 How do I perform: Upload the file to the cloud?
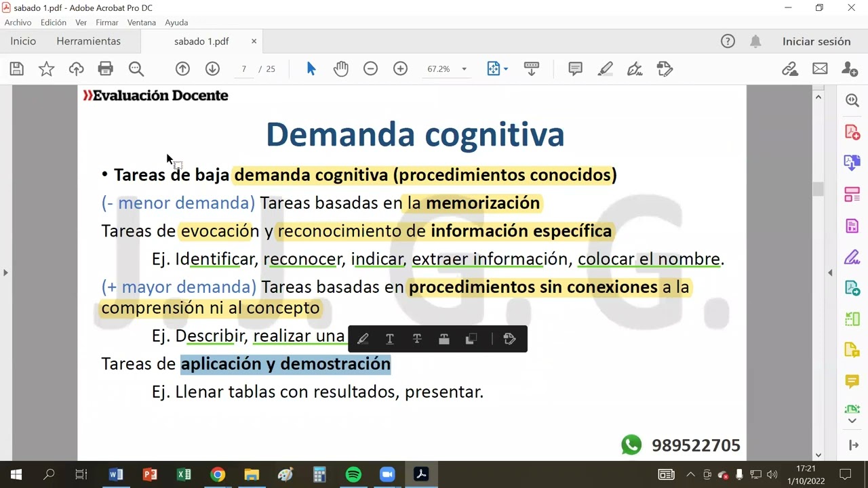[76, 68]
